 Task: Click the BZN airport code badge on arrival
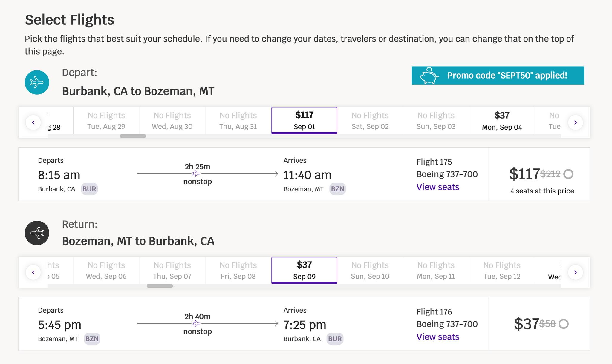pyautogui.click(x=337, y=189)
